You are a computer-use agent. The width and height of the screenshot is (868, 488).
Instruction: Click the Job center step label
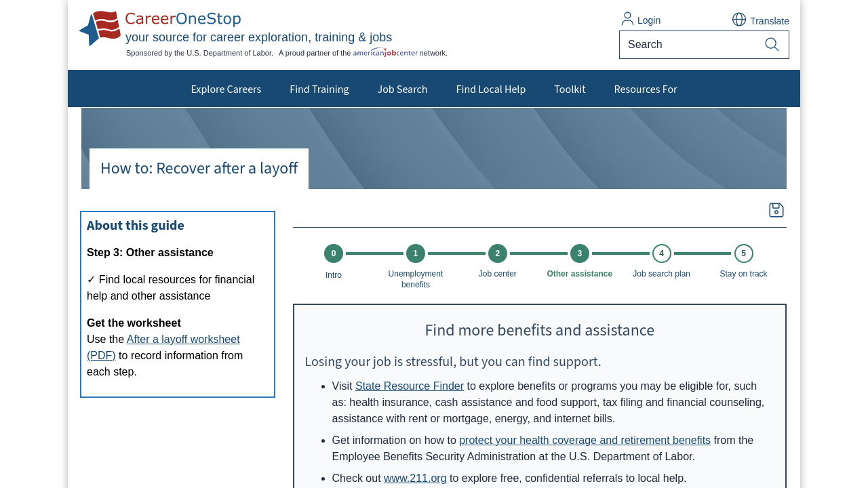(498, 274)
